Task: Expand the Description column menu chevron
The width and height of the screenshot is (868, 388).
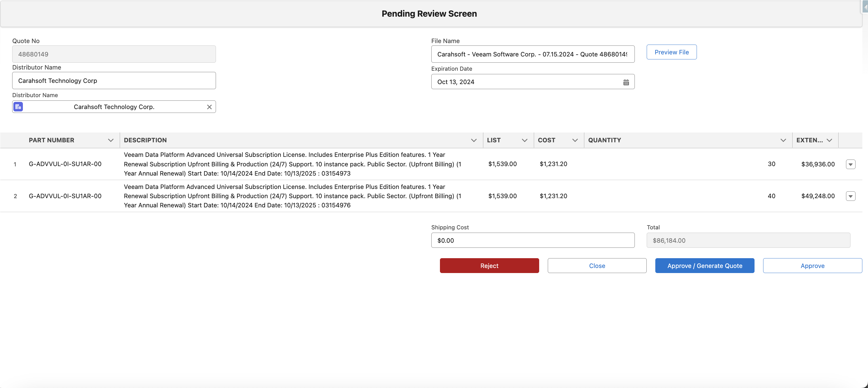Action: (474, 140)
